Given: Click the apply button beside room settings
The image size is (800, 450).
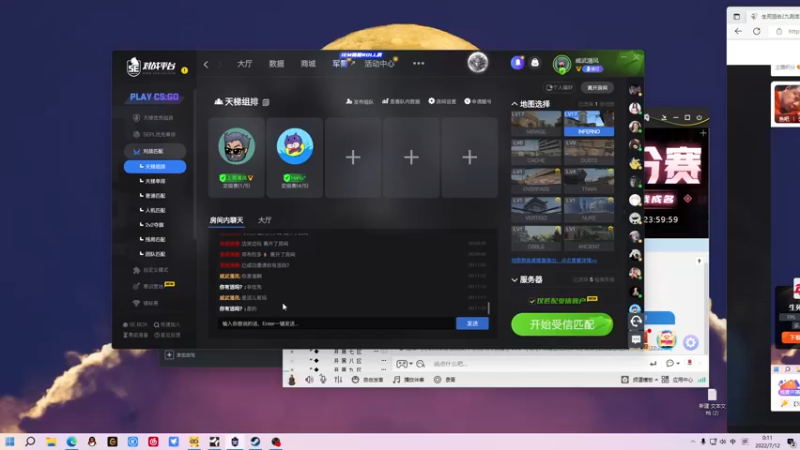Looking at the screenshot, I should [x=478, y=101].
